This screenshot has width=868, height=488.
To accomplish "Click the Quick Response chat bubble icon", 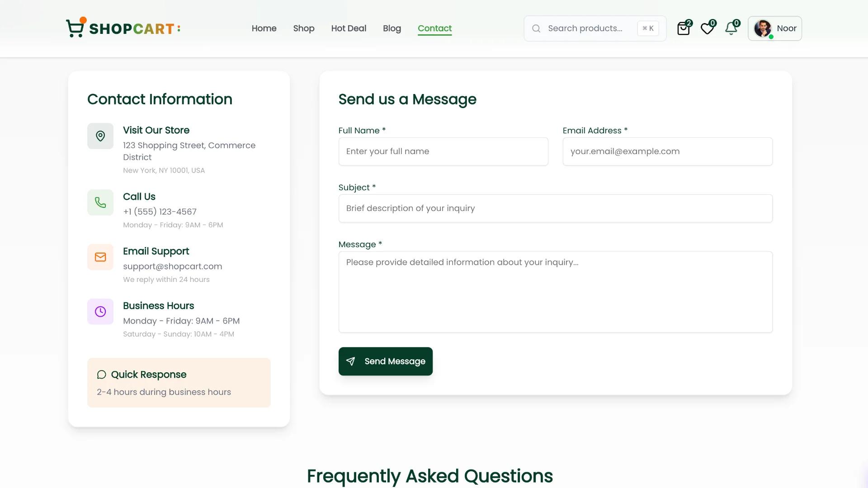I will tap(102, 375).
